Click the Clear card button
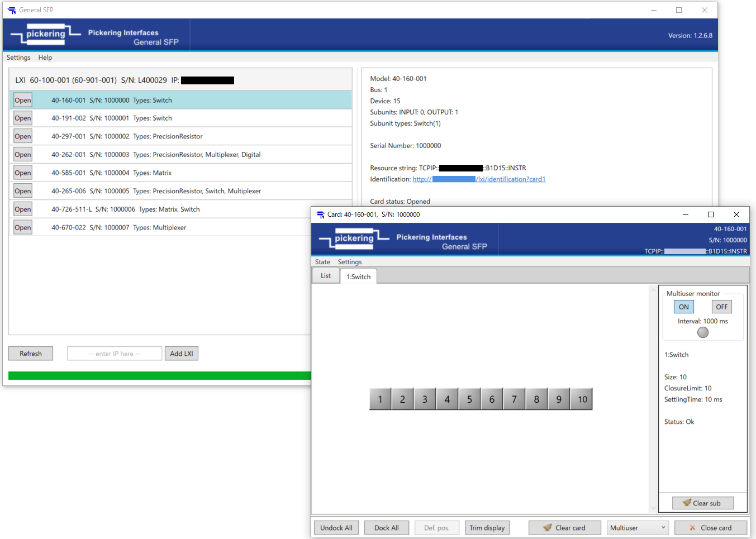The width and height of the screenshot is (756, 539). click(565, 528)
